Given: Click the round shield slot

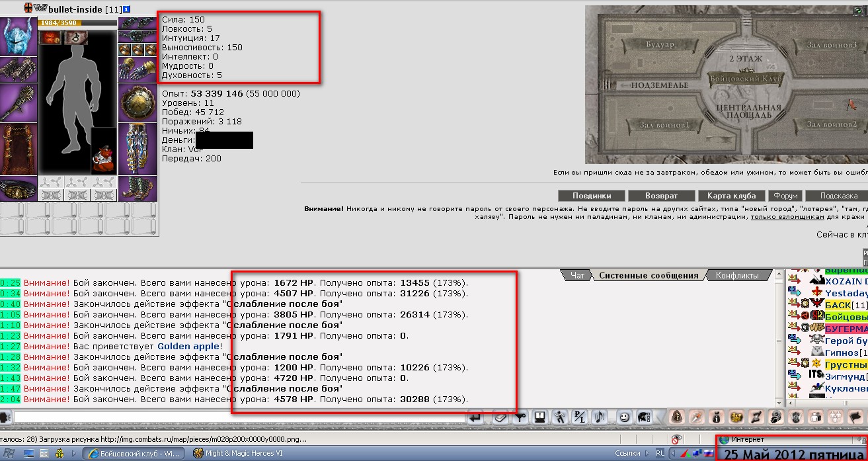Looking at the screenshot, I should (139, 103).
